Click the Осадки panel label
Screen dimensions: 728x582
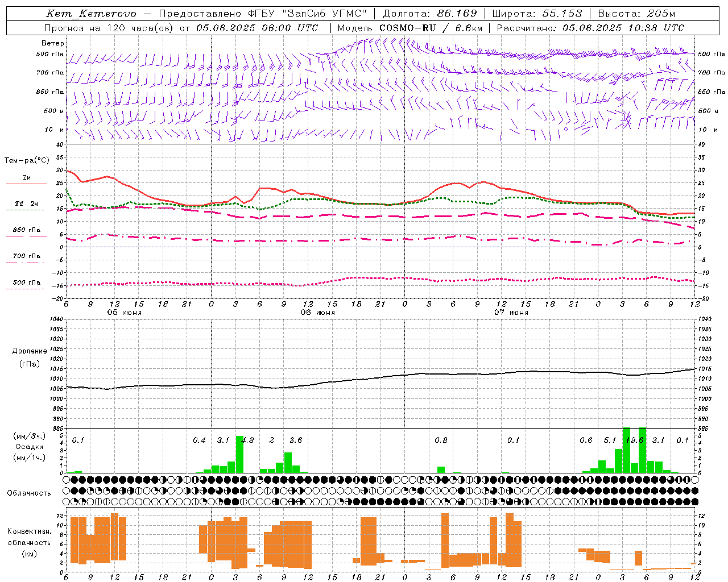pyautogui.click(x=29, y=447)
